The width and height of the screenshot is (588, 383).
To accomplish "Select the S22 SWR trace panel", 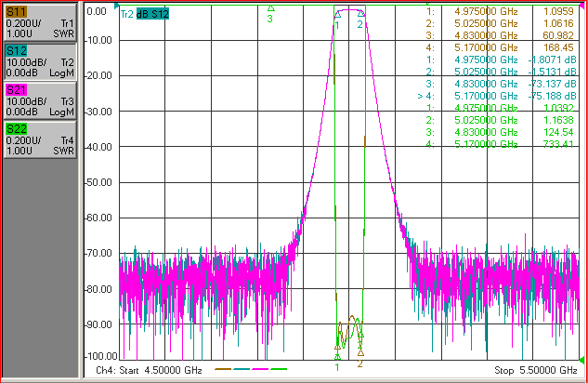I will 40,139.
